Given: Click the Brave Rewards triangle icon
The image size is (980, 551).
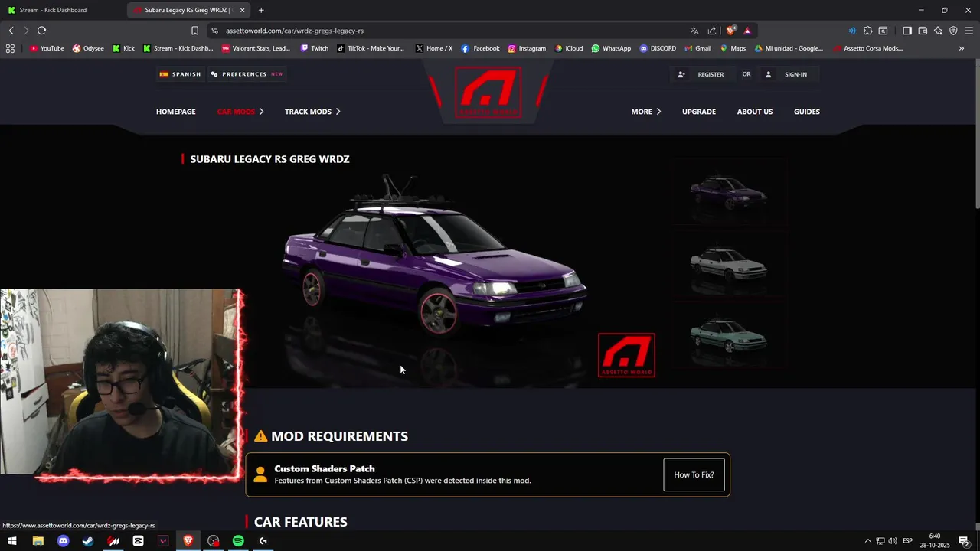Looking at the screenshot, I should click(x=747, y=31).
